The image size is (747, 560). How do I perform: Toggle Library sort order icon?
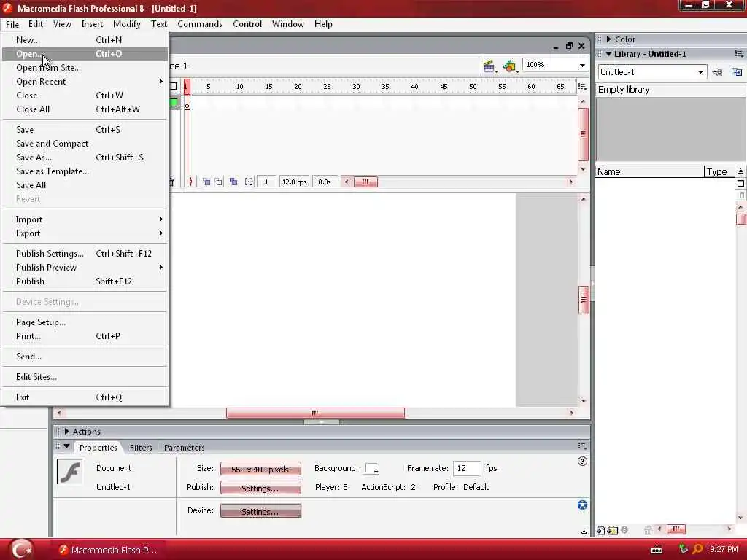pyautogui.click(x=740, y=171)
